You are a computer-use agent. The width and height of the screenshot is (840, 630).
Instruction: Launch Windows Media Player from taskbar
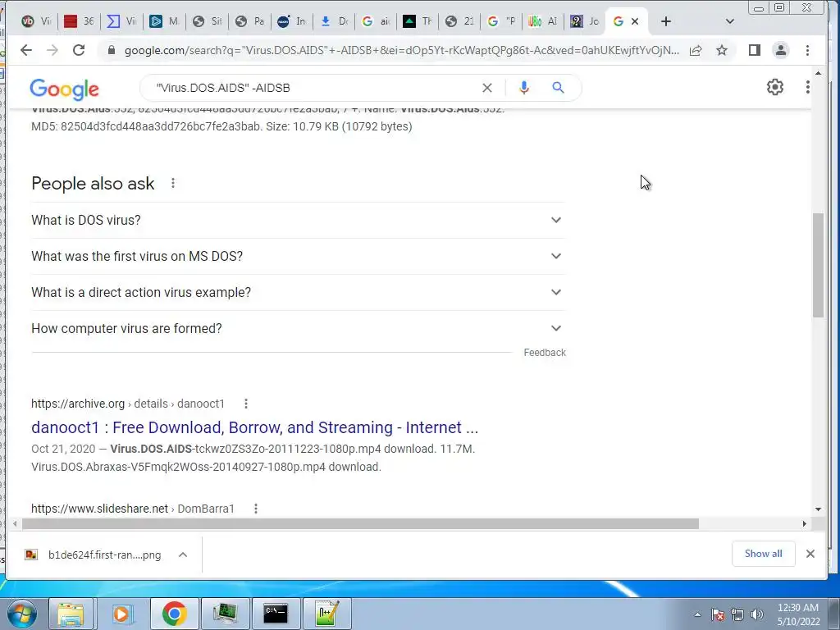click(122, 614)
